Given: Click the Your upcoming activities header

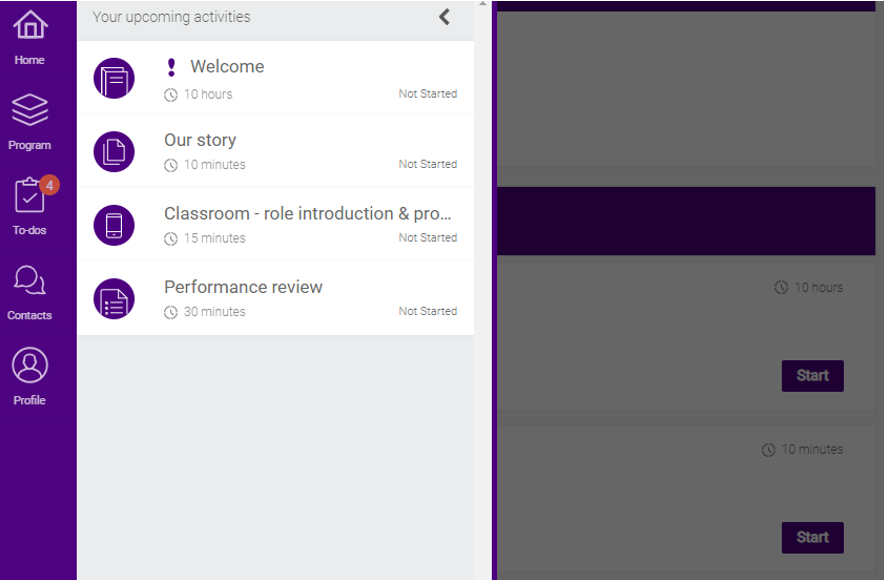Looking at the screenshot, I should click(x=171, y=17).
